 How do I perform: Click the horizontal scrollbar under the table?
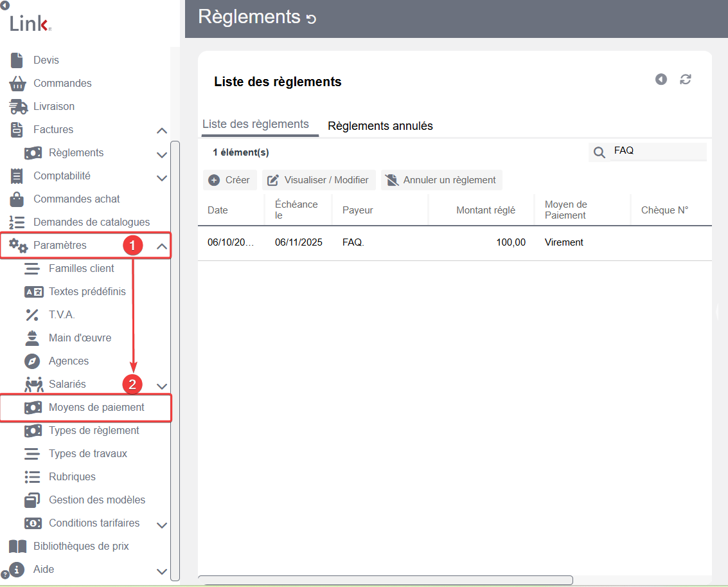pyautogui.click(x=386, y=580)
